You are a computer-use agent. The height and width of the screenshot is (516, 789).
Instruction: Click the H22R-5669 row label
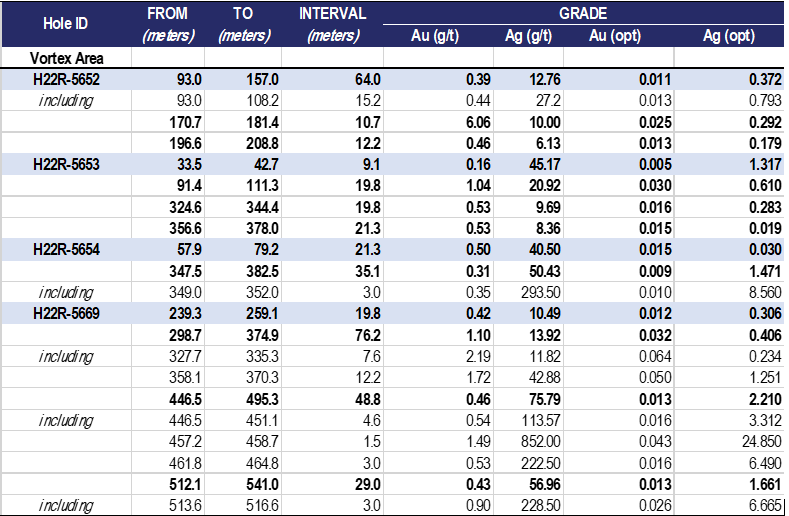tap(66, 314)
